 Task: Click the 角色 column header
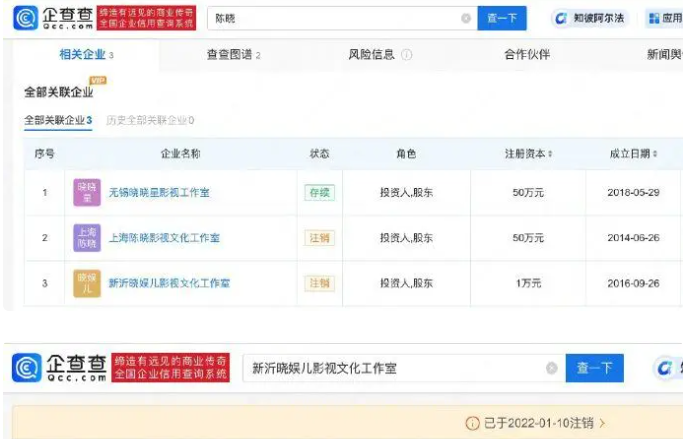pos(406,154)
